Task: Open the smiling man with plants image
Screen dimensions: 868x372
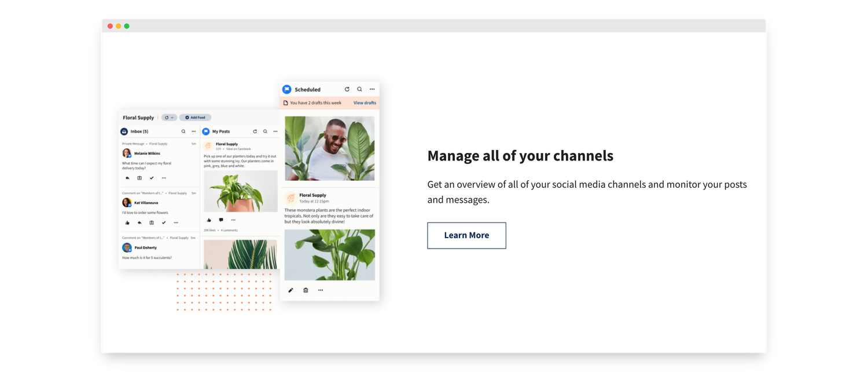Action: point(329,148)
